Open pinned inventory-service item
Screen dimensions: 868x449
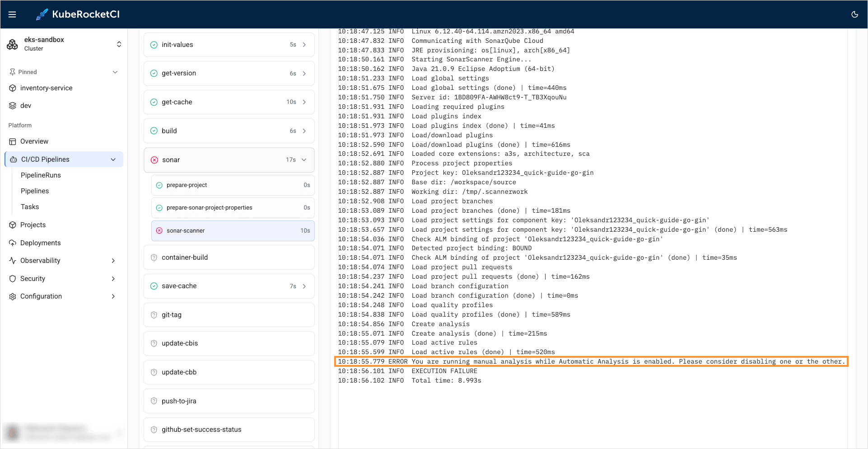point(46,88)
